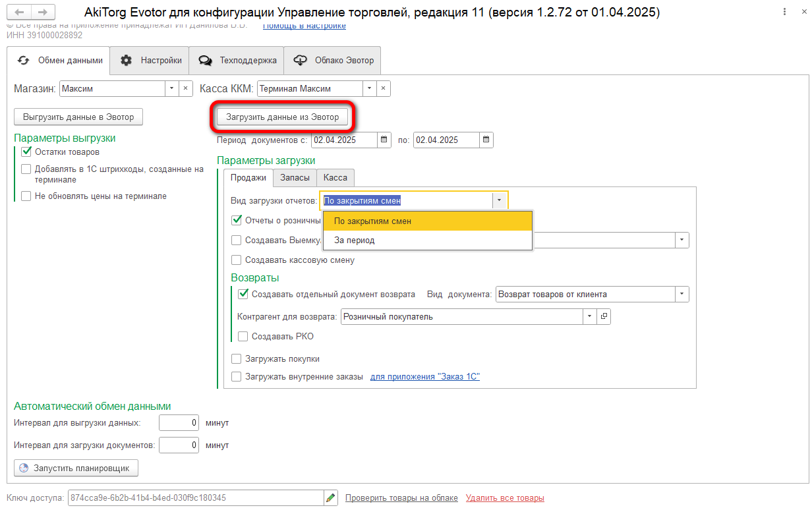Viewport: 812px width, 510px height.
Task: Toggle Остатки товаров checkbox
Action: coord(26,152)
